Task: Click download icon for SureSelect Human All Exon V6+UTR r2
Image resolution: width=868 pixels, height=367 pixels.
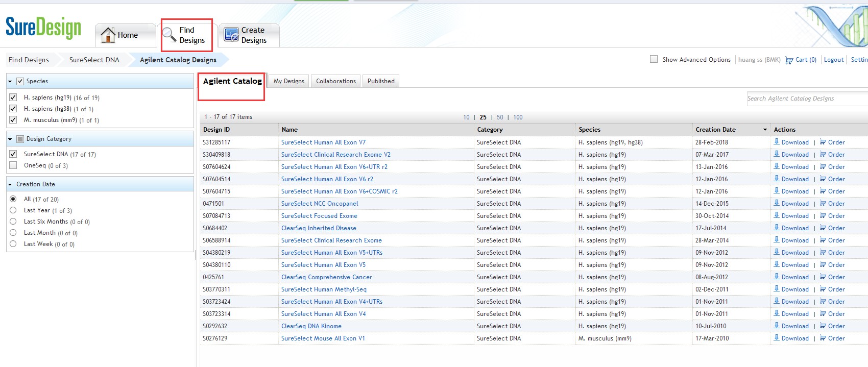Action: click(x=777, y=166)
